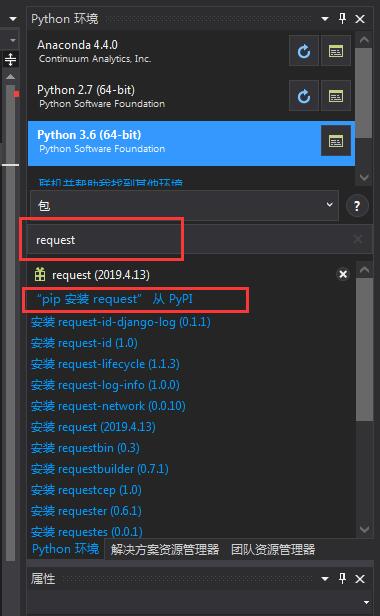This screenshot has width=380, height=616.
Task: Click the package results scrollbar thumb
Action: click(x=364, y=350)
